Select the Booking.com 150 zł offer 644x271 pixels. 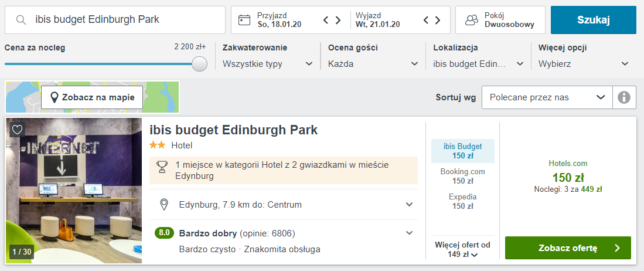tap(463, 176)
